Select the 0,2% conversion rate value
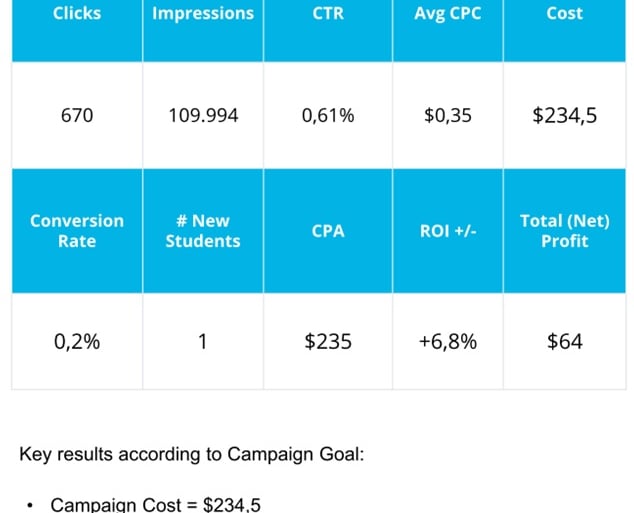This screenshot has height=513, width=634. [x=77, y=341]
